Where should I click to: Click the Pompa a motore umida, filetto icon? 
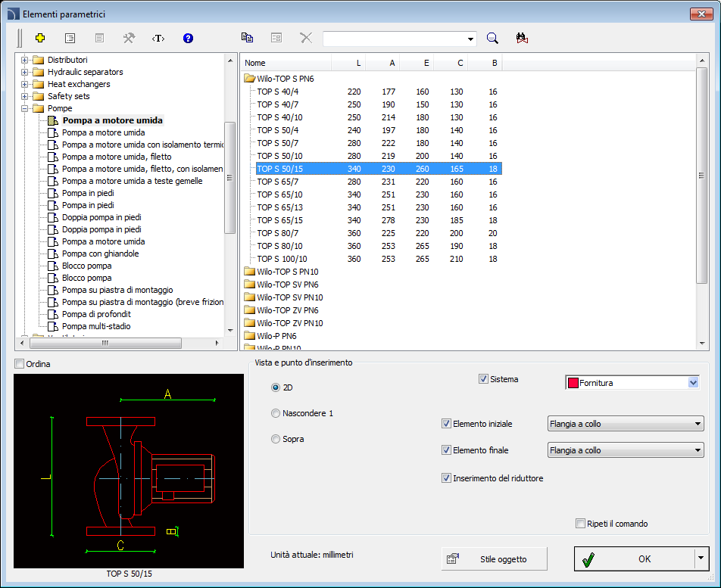tap(53, 157)
